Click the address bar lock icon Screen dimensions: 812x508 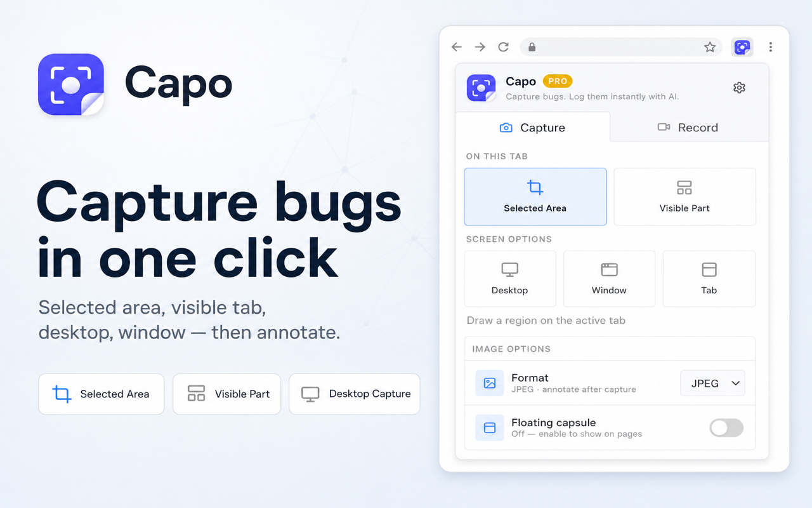pyautogui.click(x=532, y=47)
